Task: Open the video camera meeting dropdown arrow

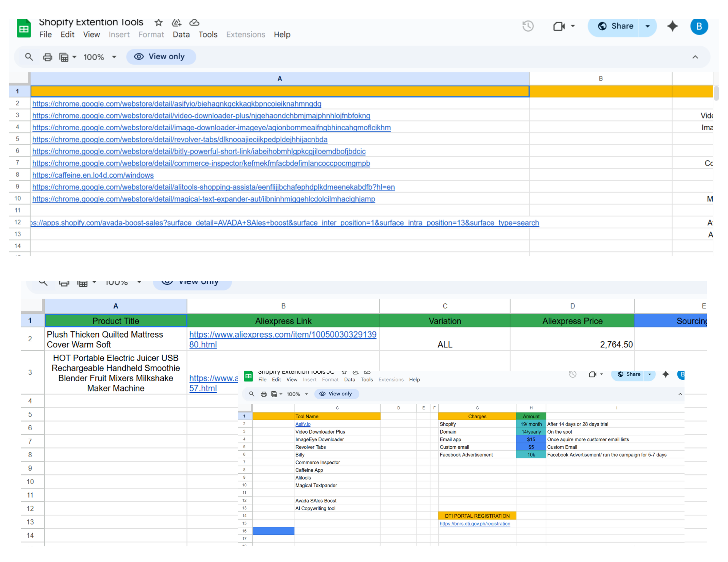Action: [573, 26]
